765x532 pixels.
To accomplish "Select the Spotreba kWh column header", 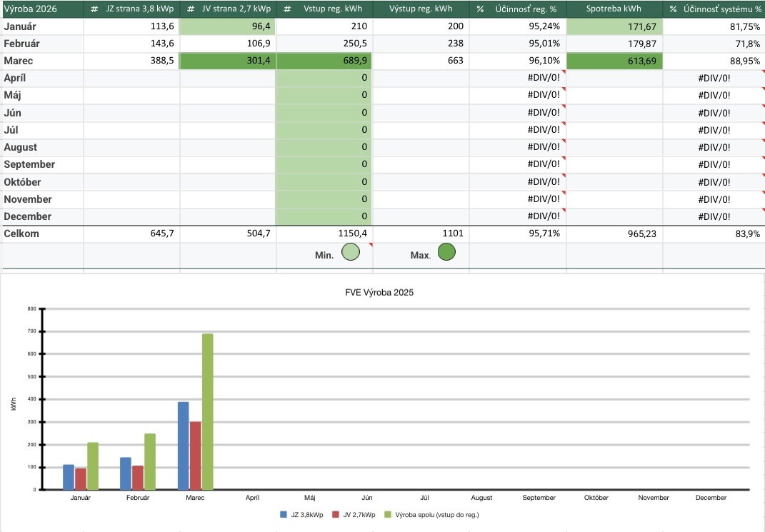I will point(614,9).
